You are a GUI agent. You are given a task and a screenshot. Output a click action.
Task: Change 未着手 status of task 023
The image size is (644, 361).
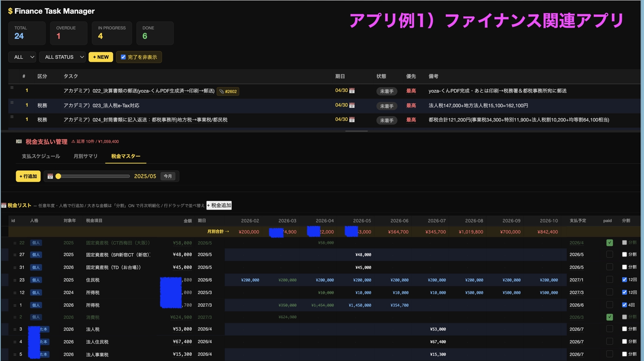pos(387,106)
